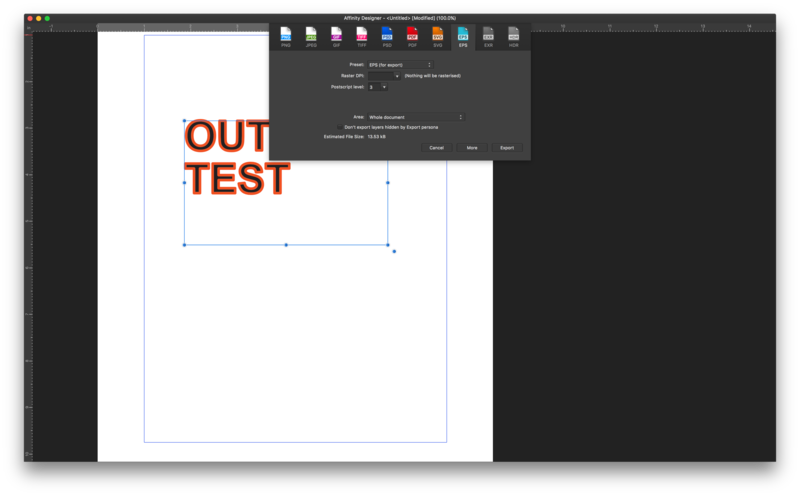Choose PDF as the export format
The width and height of the screenshot is (800, 496).
click(x=412, y=37)
